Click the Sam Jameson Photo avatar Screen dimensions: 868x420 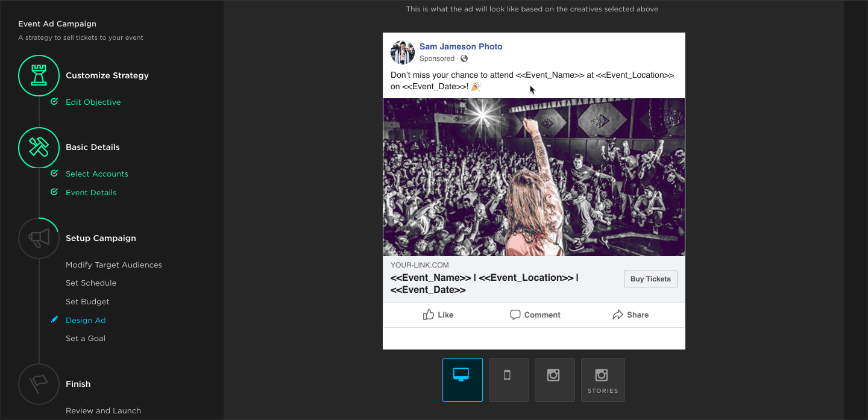[402, 52]
